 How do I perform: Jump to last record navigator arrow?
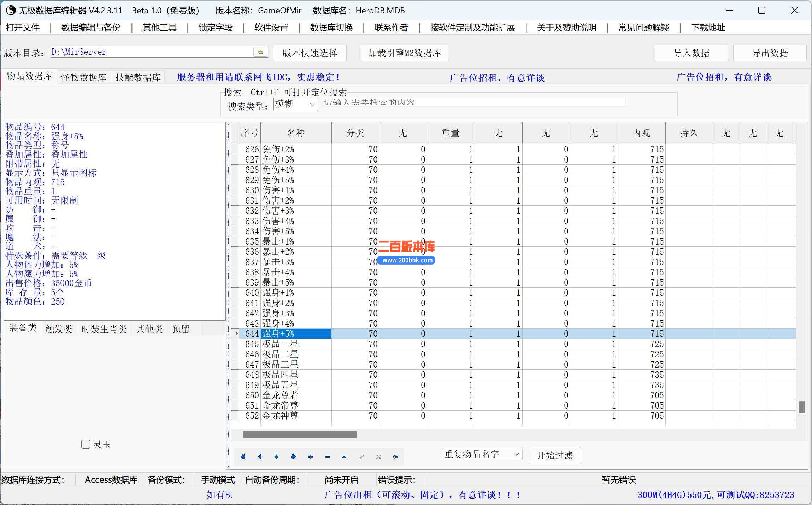(294, 457)
